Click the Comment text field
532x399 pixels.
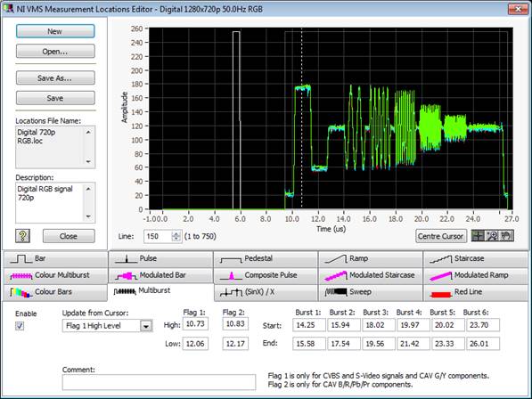(x=159, y=382)
